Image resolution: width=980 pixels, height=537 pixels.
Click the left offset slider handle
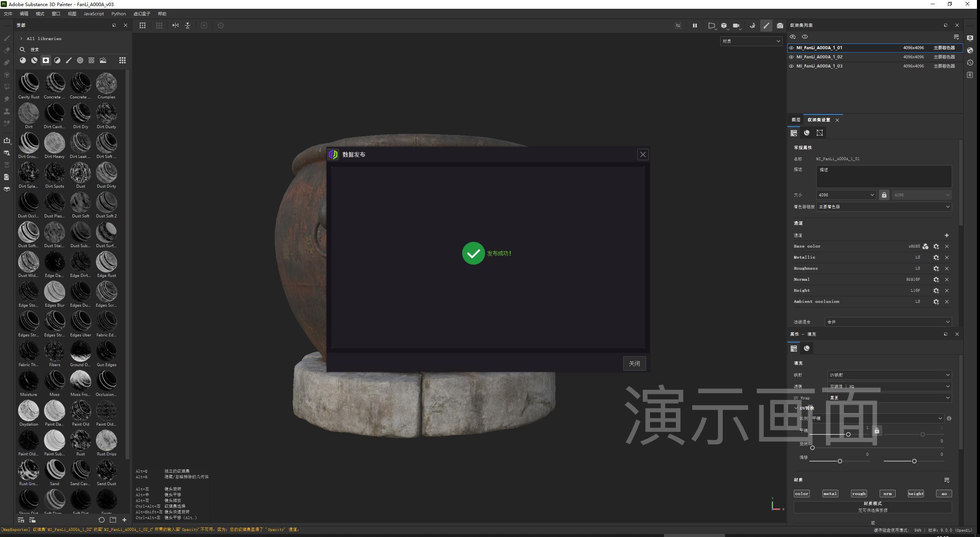pyautogui.click(x=840, y=461)
